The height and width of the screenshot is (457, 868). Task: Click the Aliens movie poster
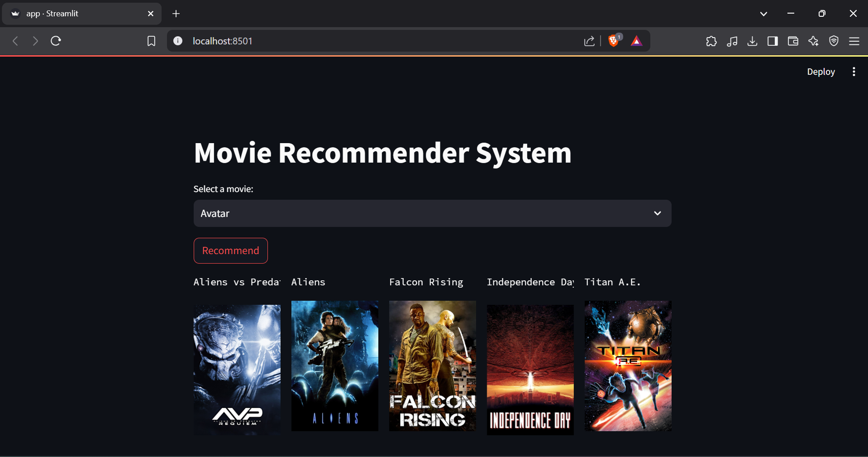click(x=334, y=366)
